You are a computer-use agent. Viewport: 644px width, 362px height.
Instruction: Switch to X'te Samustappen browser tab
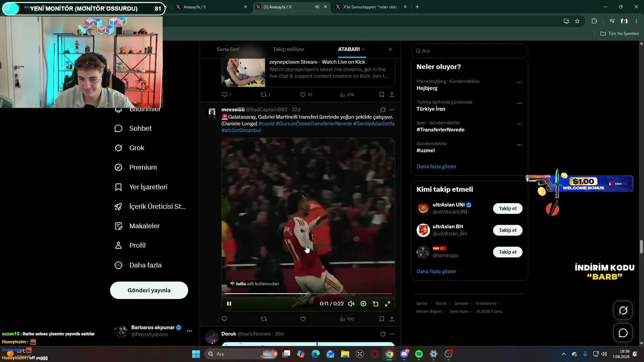point(372,7)
